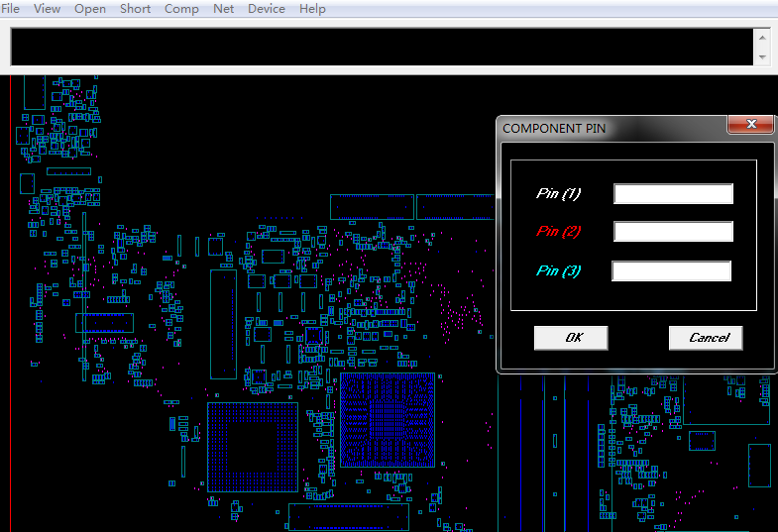778x532 pixels.
Task: Close the COMPONENT PIN dialog
Action: 750,124
